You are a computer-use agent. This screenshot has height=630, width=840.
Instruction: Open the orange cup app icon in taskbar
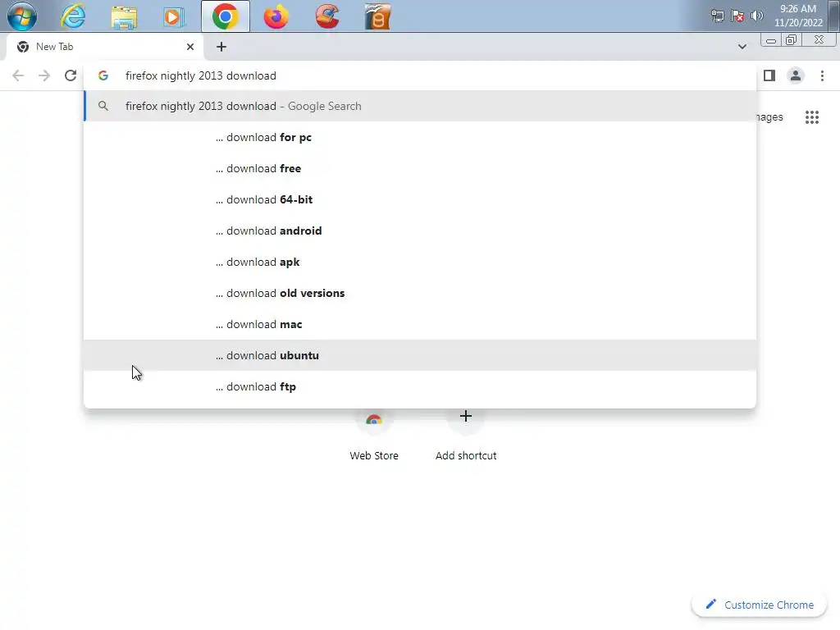coord(377,16)
